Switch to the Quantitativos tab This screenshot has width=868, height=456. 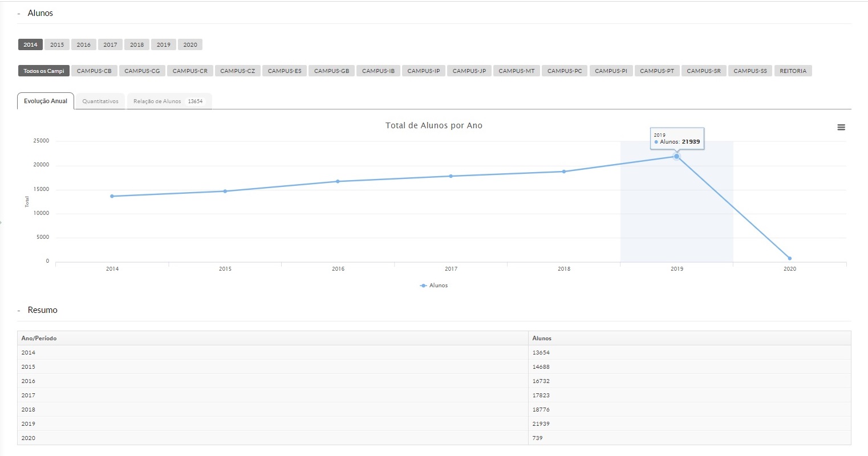point(100,101)
